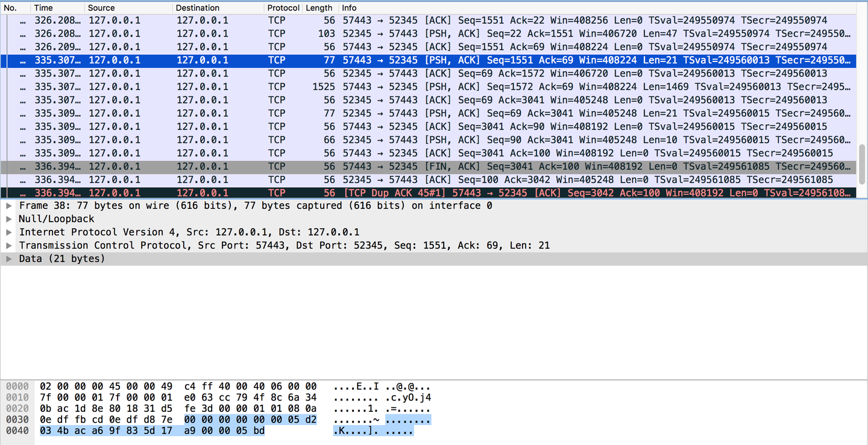Viewport: 868px width, 445px height.
Task: Click hex offset 0040 in the bytes pane
Action: click(17, 431)
